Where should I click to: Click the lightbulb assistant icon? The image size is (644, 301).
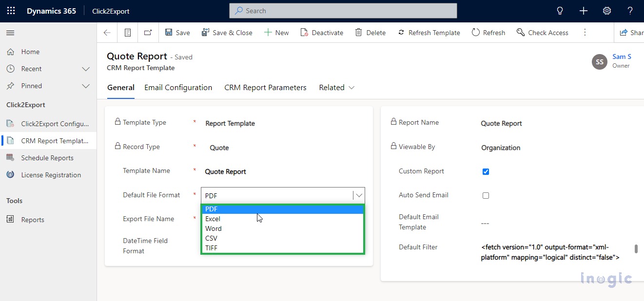pyautogui.click(x=560, y=11)
